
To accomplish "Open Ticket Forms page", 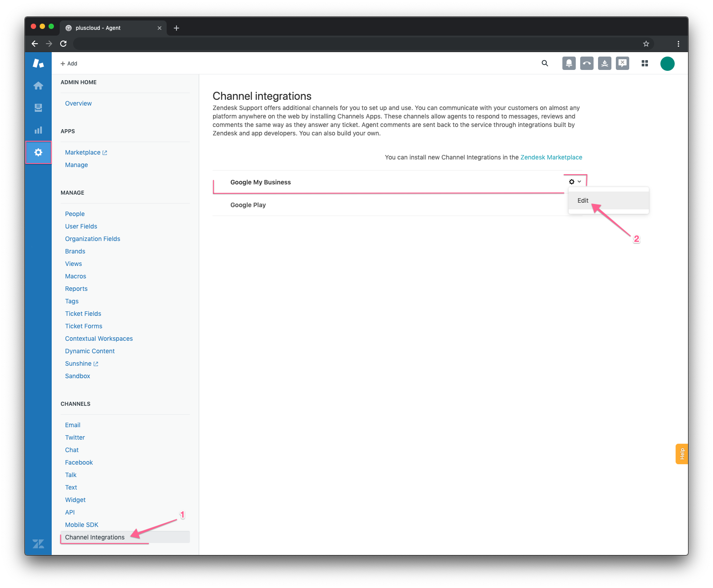I will (x=84, y=326).
